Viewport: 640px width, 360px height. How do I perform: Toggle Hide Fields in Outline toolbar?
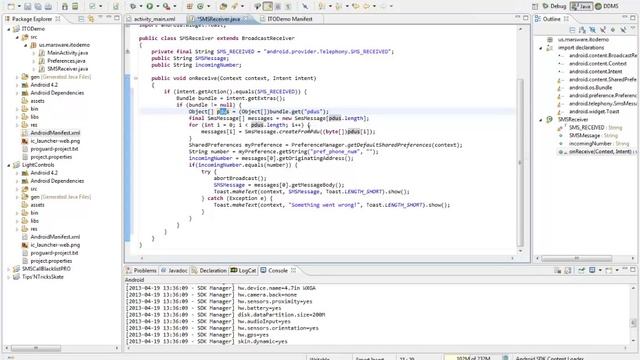[593, 30]
